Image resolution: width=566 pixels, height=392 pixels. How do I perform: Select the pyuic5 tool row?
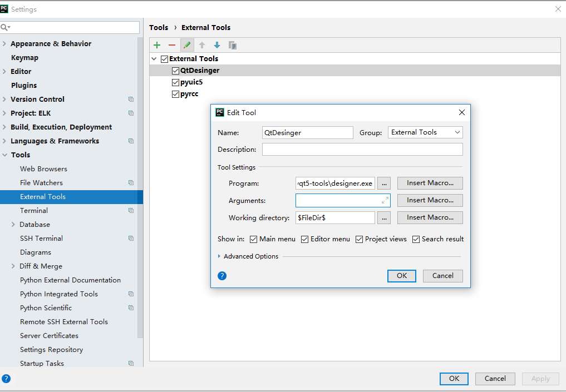pyautogui.click(x=355, y=82)
